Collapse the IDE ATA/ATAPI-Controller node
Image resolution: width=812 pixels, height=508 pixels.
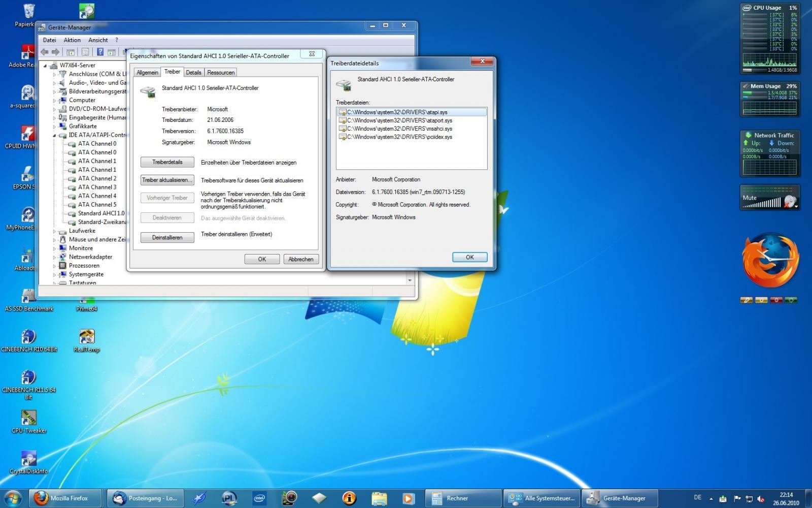click(x=54, y=135)
